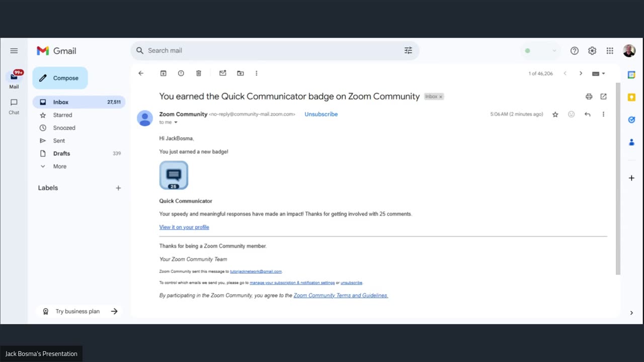Reply to this email
644x362 pixels.
click(587, 115)
